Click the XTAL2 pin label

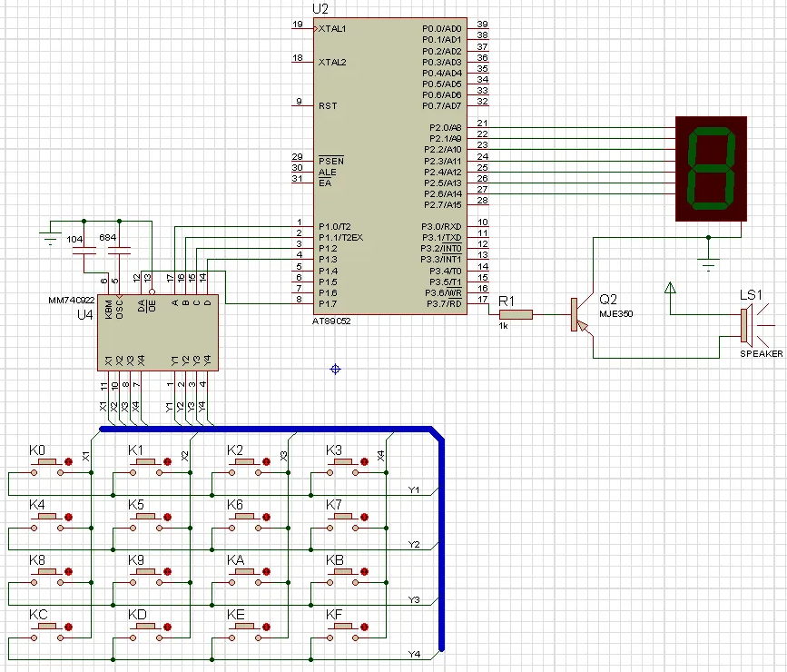332,63
